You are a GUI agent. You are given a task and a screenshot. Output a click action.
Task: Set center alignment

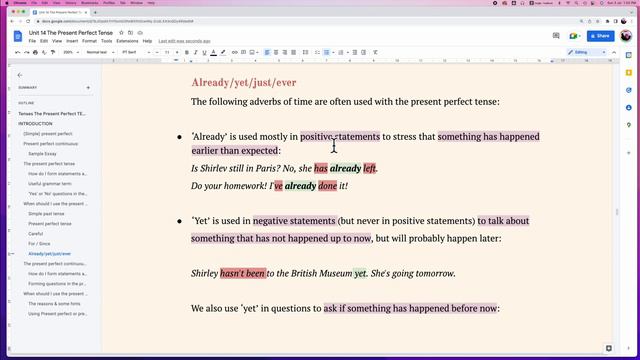[x=276, y=53]
